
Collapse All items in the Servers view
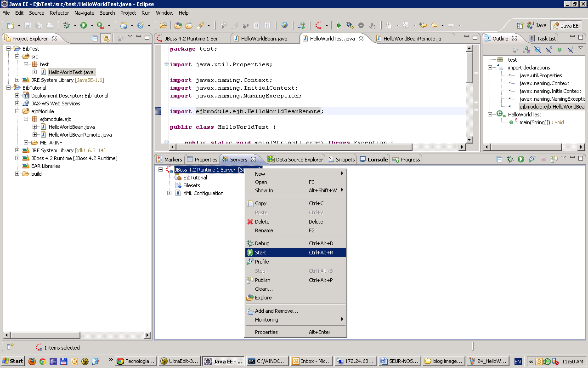(x=499, y=160)
